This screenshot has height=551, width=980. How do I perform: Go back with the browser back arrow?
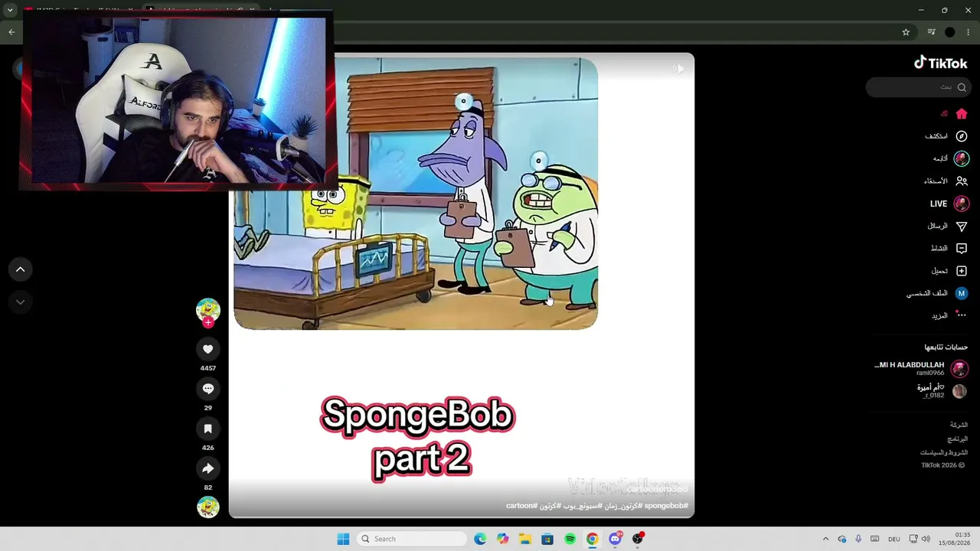[x=11, y=32]
